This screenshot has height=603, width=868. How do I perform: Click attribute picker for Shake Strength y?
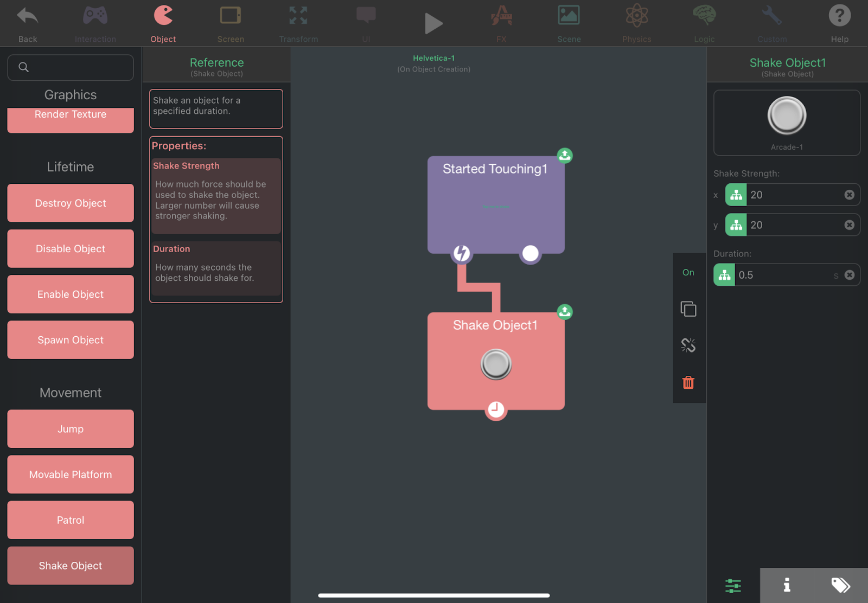pyautogui.click(x=736, y=224)
